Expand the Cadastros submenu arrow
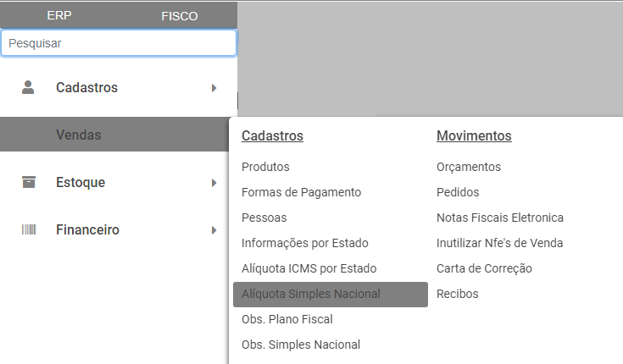The height and width of the screenshot is (364, 623). tap(214, 87)
